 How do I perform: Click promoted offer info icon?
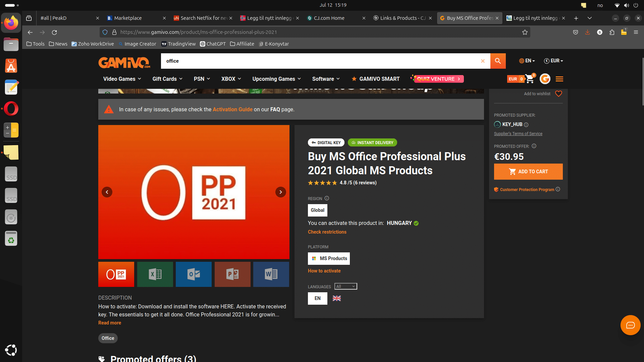(534, 146)
